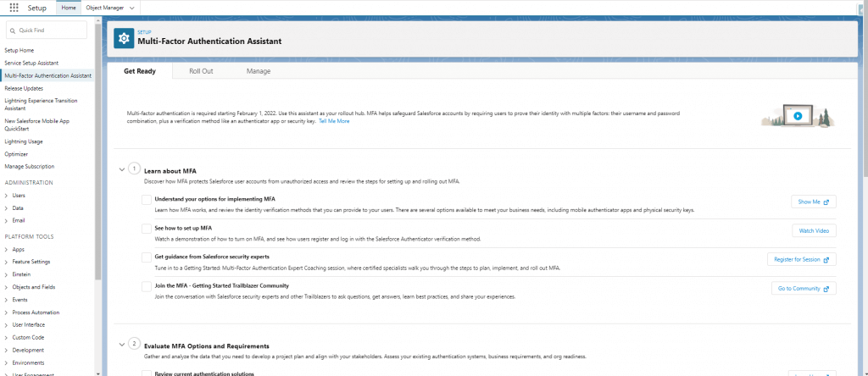The width and height of the screenshot is (868, 376).
Task: Click the PLATFORM TOOLS section label
Action: coord(30,236)
